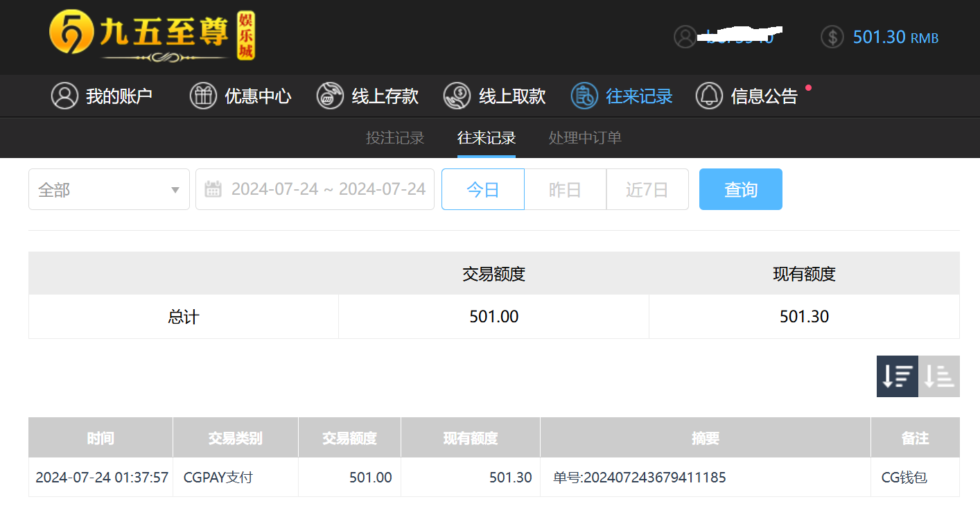Screen dimensions: 980x515
Task: Click the 查询 search button
Action: tap(740, 189)
